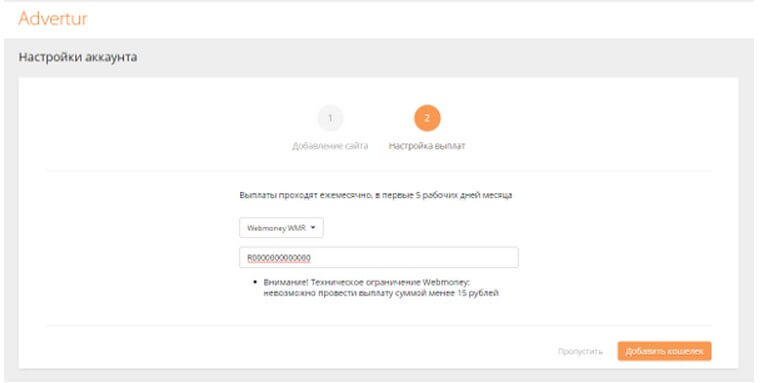
Task: Open the Advertur logo home link
Action: (x=53, y=18)
